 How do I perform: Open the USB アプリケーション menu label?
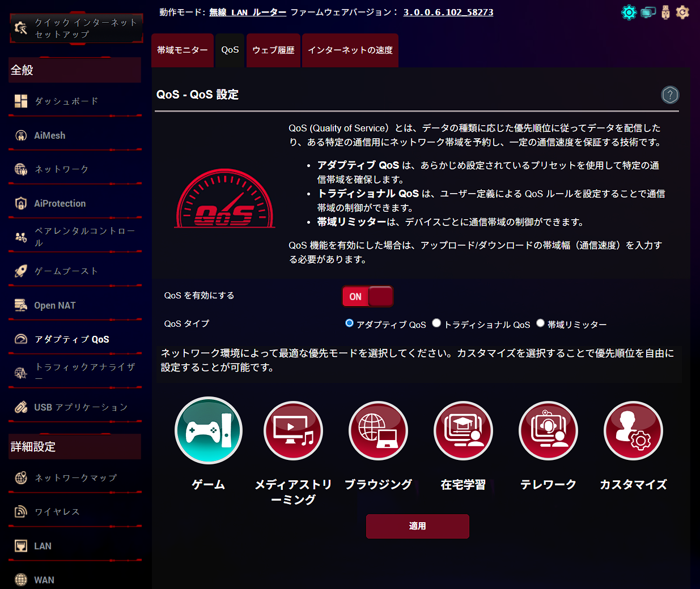click(x=80, y=407)
